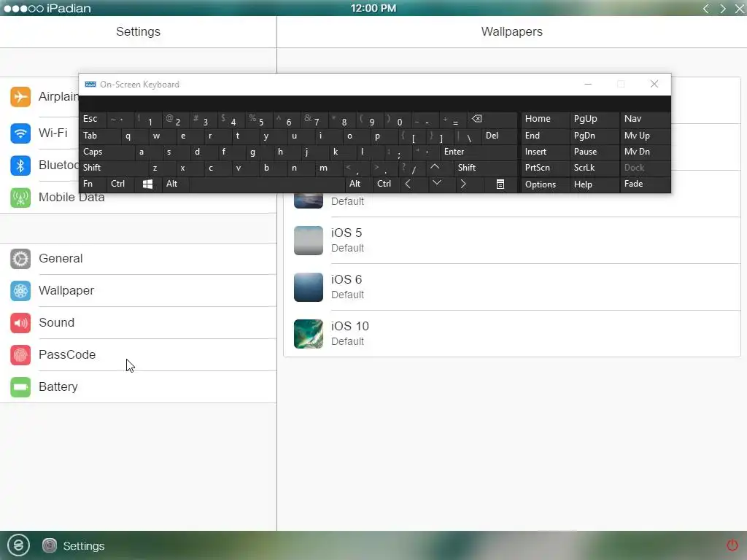
Task: Click the right arrow key on keyboard
Action: [463, 184]
